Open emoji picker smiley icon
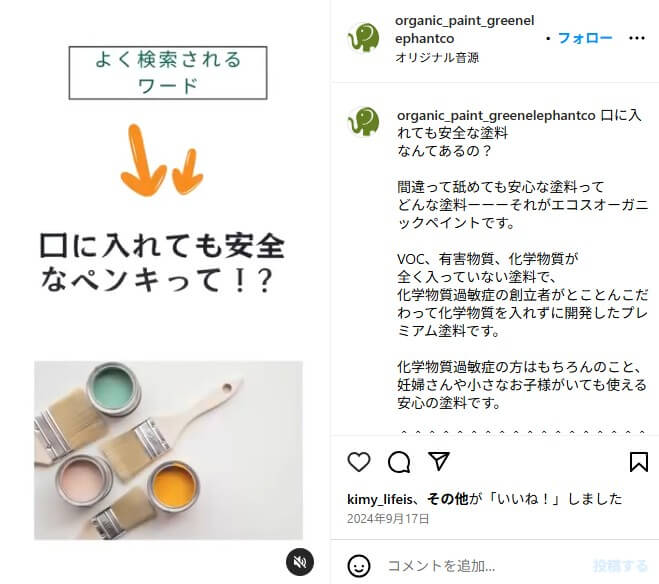659x584 pixels. pyautogui.click(x=359, y=566)
